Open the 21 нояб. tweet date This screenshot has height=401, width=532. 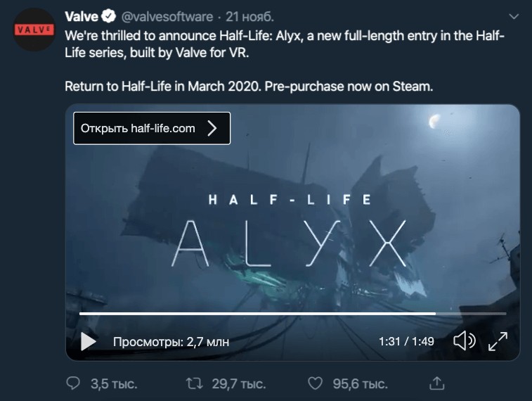pyautogui.click(x=249, y=17)
